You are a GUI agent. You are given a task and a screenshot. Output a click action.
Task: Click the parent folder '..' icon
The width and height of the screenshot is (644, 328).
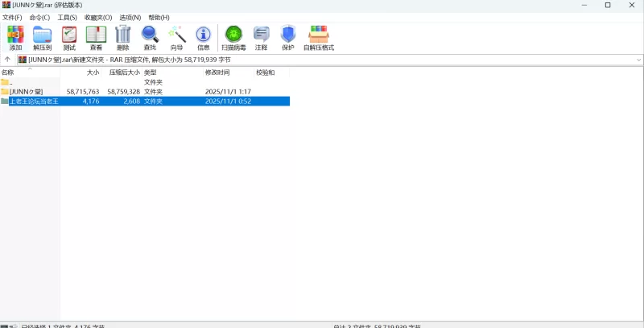tap(5, 82)
